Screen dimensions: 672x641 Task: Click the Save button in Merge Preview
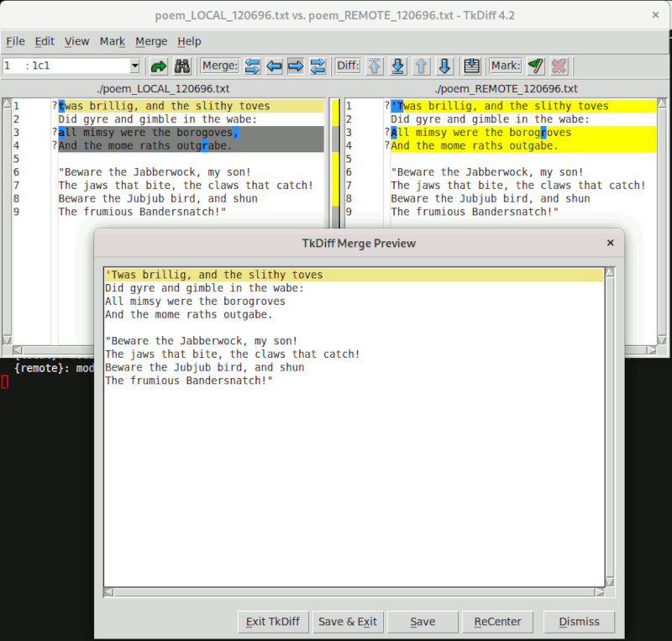[423, 622]
